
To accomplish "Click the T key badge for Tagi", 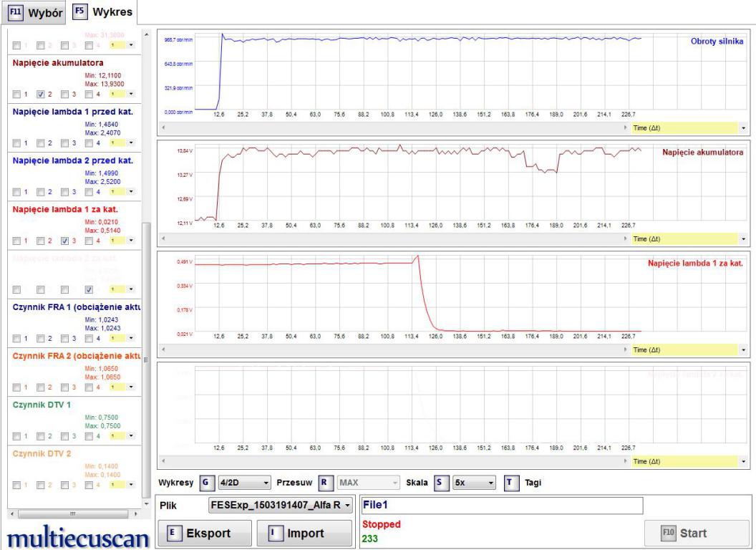I will coord(511,483).
